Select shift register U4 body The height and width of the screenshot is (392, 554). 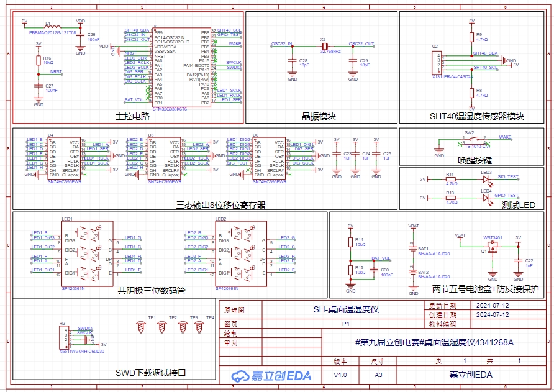tap(64, 158)
